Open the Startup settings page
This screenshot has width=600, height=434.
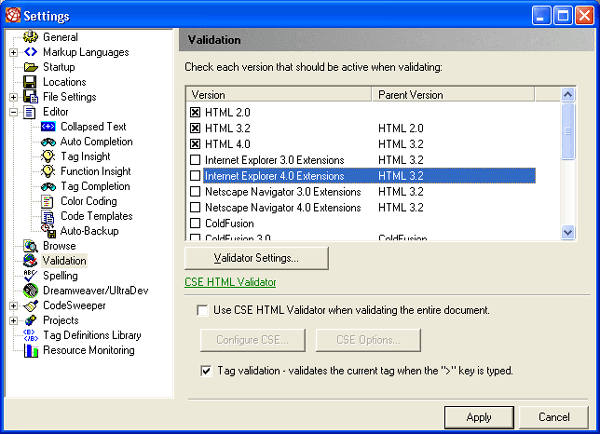coord(59,67)
